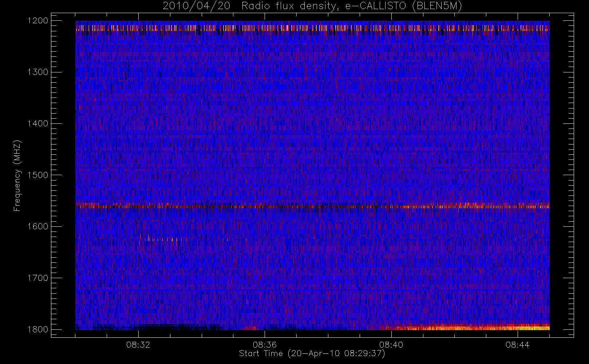Click the 1500 frequency tick label

38,175
